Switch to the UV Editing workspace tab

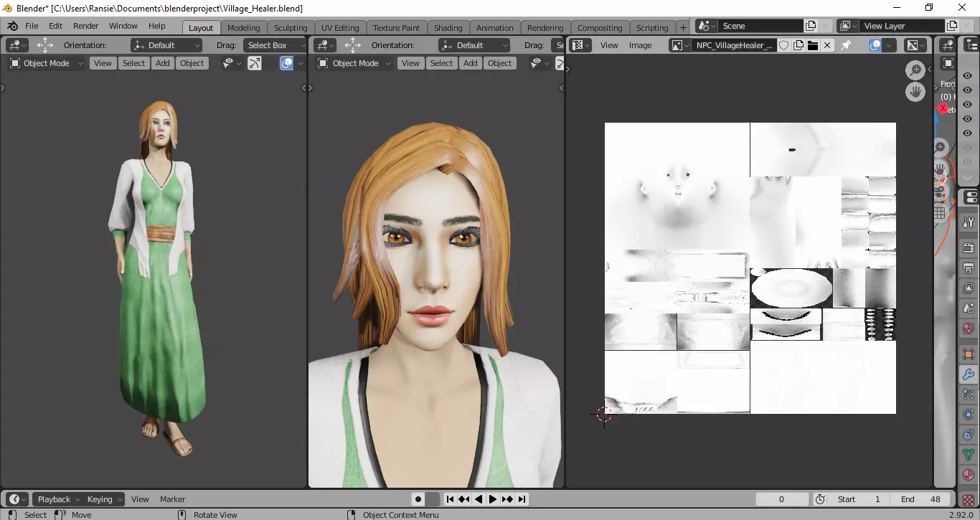[x=340, y=28]
